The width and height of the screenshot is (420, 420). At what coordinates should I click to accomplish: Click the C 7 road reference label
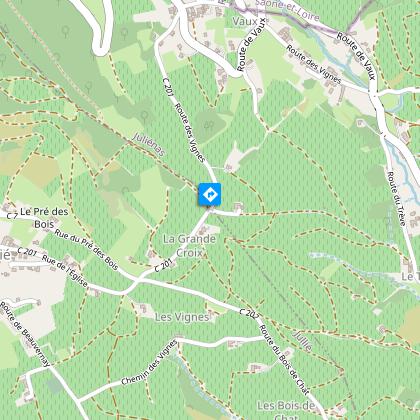point(12,216)
